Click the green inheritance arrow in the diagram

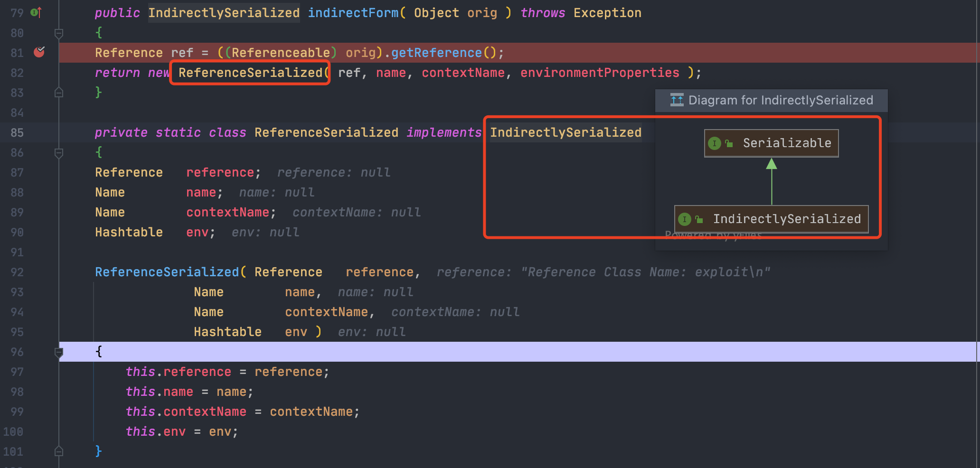point(772,181)
